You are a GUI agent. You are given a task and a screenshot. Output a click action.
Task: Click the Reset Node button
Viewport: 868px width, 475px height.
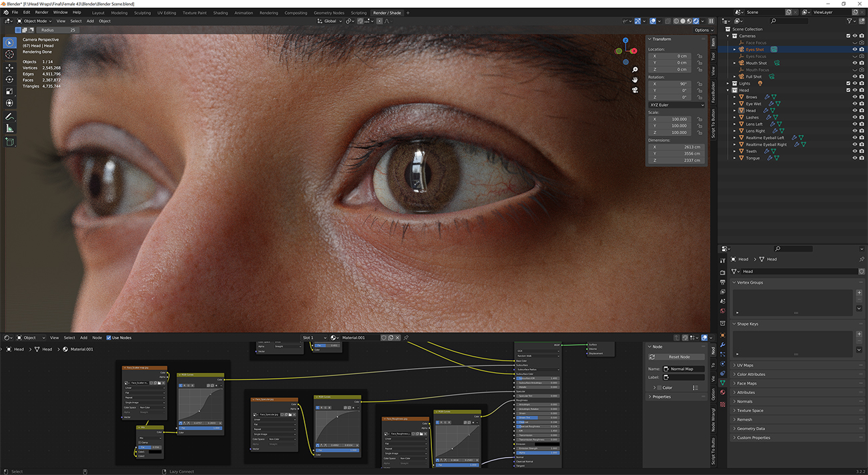676,356
